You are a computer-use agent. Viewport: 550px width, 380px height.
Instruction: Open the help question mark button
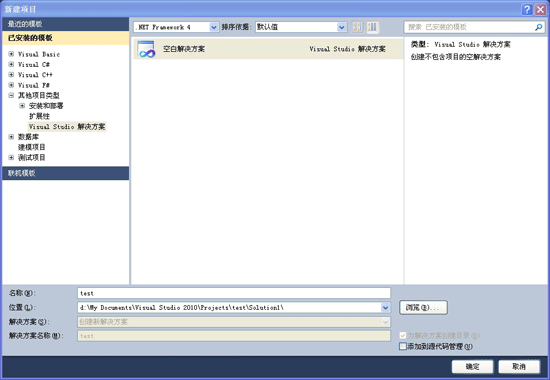(526, 9)
